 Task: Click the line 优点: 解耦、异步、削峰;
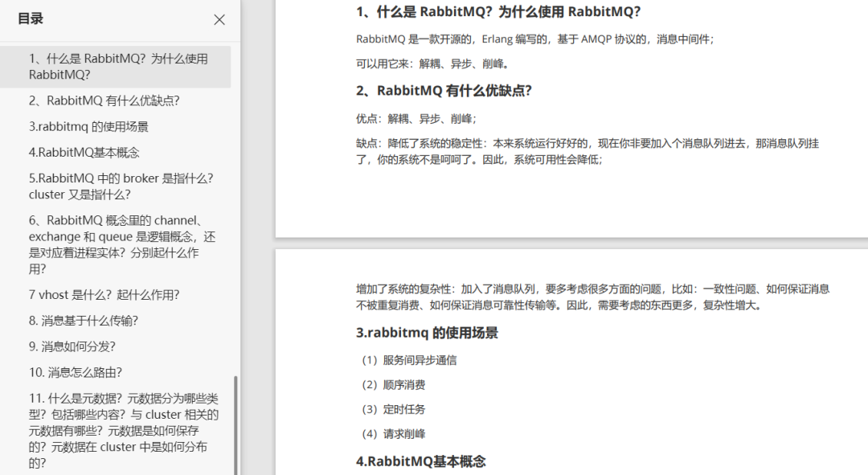pyautogui.click(x=416, y=118)
